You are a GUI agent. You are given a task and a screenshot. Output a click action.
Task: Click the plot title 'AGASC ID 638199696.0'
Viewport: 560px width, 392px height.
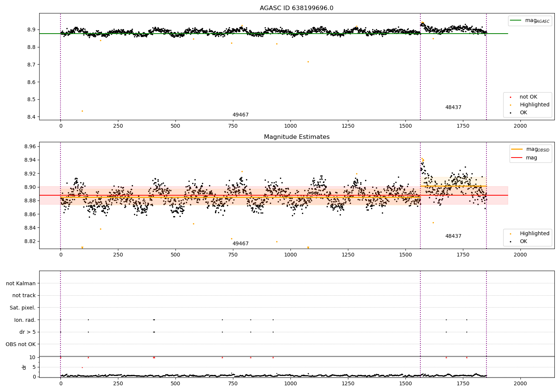coord(296,8)
